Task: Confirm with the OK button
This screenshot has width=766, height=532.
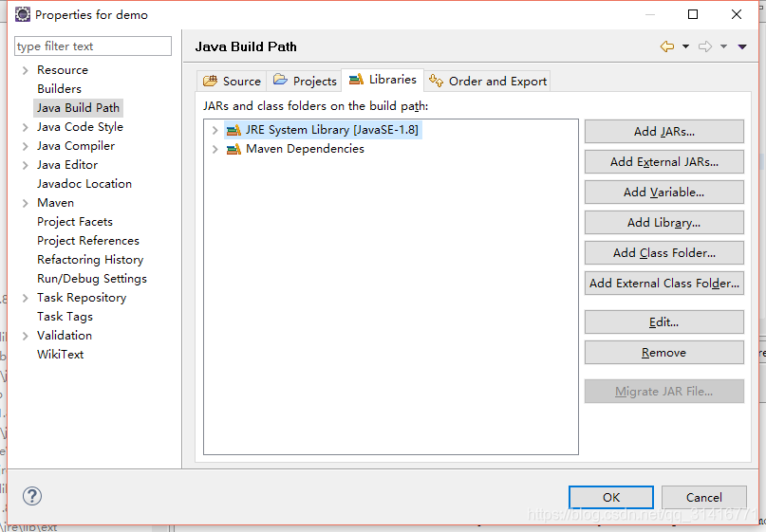Action: click(x=611, y=497)
